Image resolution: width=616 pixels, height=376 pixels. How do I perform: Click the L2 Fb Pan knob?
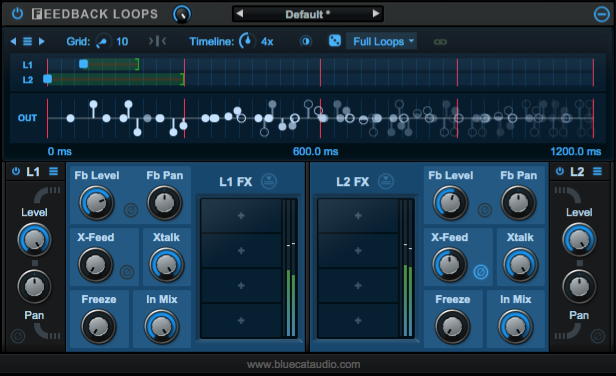click(519, 203)
